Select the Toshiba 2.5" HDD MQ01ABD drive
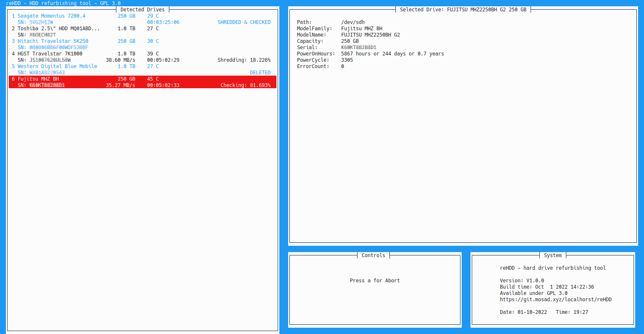The height and width of the screenshot is (334, 644). point(59,29)
